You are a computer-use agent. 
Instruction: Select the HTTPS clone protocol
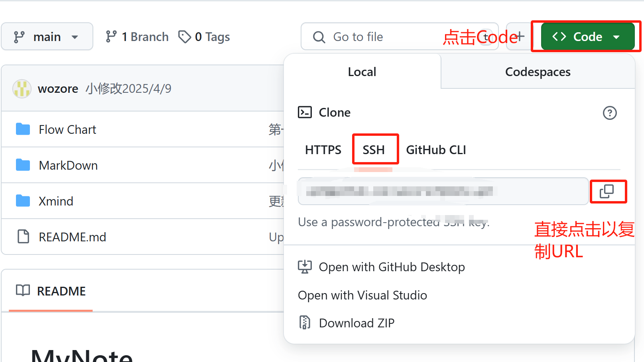tap(323, 150)
